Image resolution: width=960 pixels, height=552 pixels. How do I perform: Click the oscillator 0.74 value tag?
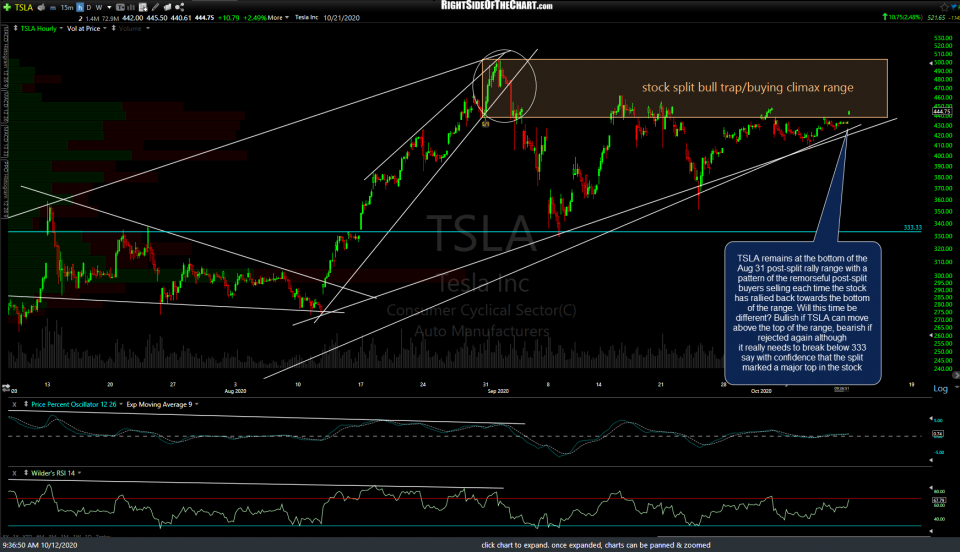click(x=937, y=433)
